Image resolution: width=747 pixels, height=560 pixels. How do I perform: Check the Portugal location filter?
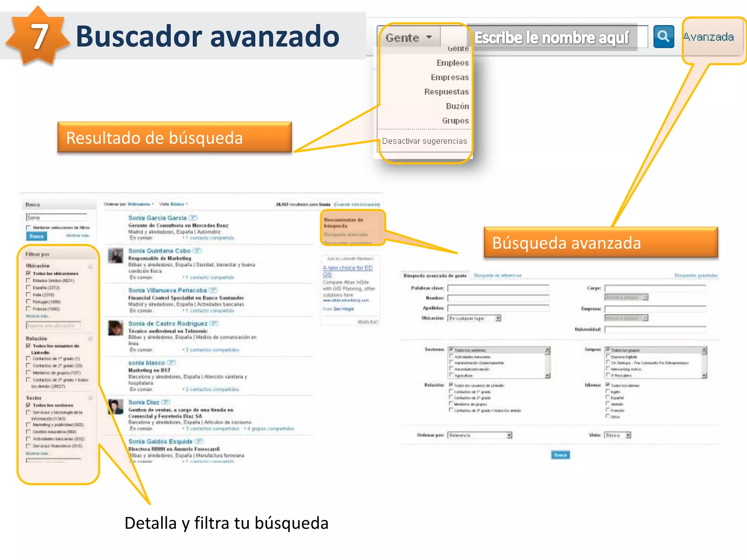pos(28,302)
